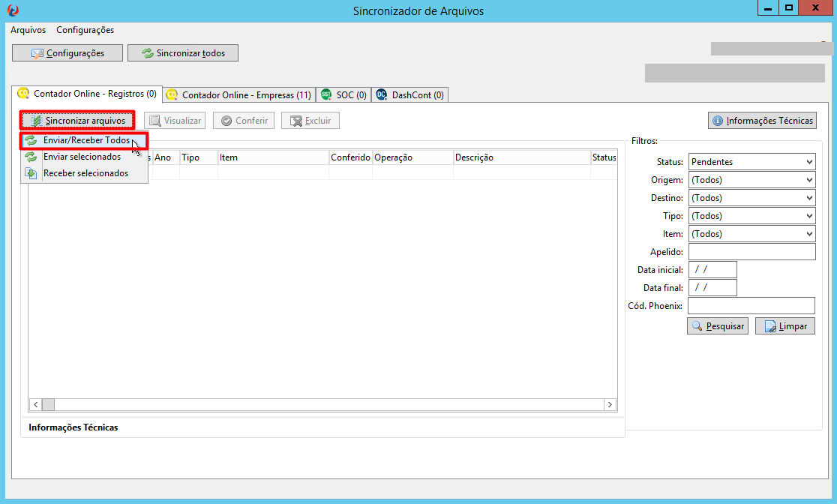This screenshot has height=504, width=837.
Task: Click the X icon on Excluir button
Action: click(296, 121)
